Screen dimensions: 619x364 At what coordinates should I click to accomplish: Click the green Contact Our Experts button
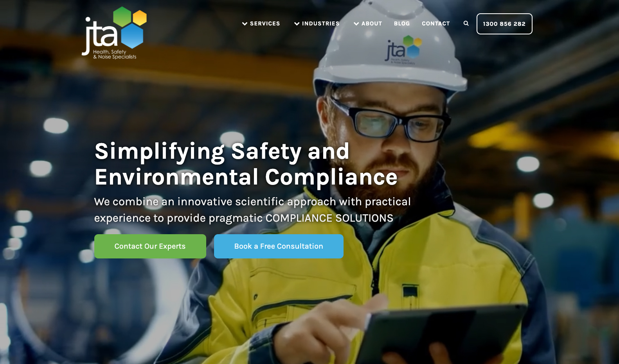point(150,246)
